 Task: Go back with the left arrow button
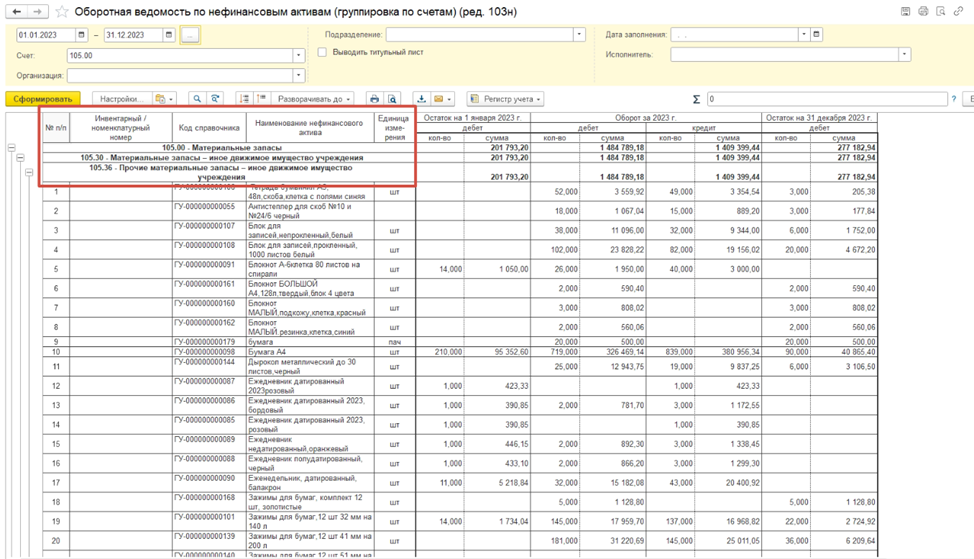coord(17,11)
